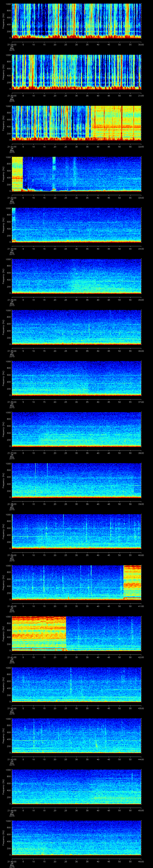
Task: Click the spectrogram panel starting at 21:37:00
Action: (76, 429)
